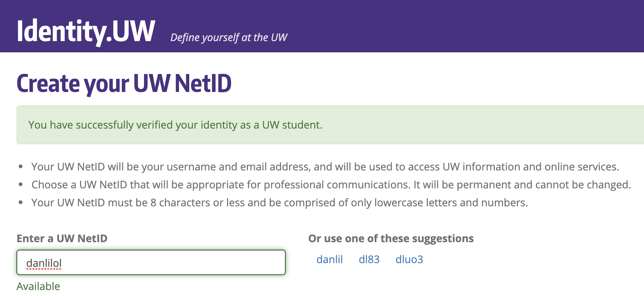Click the Create your UW NetID heading
This screenshot has height=296, width=644.
(124, 83)
